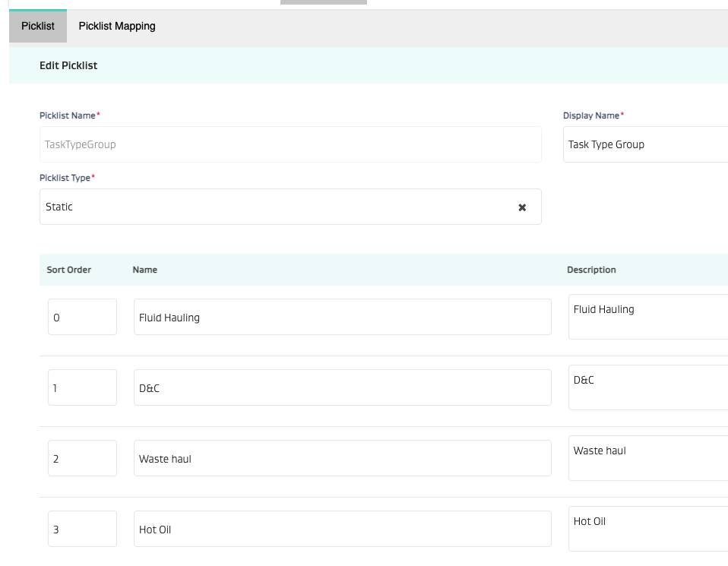Select the Picklist tab
The height and width of the screenshot is (566, 728).
[38, 26]
